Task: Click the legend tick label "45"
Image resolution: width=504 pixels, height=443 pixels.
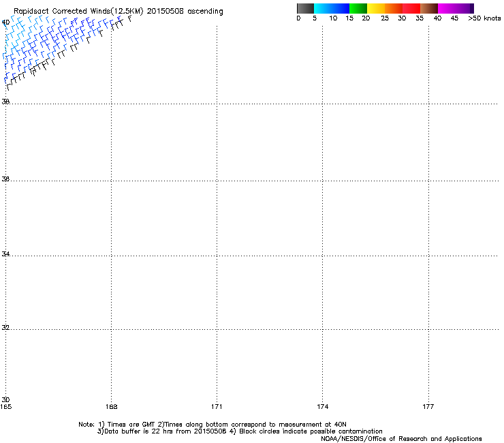Action: 454,18
